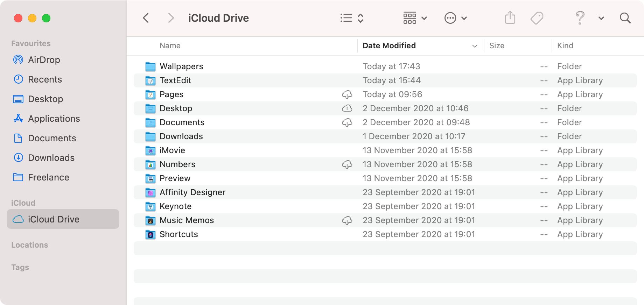The height and width of the screenshot is (305, 644).
Task: Click the Edit Tags toolbar icon
Action: click(537, 18)
